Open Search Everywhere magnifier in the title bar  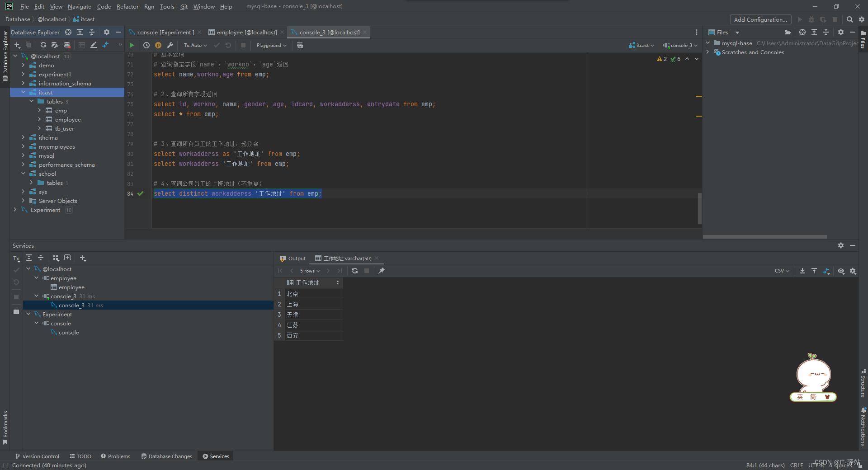coord(850,19)
